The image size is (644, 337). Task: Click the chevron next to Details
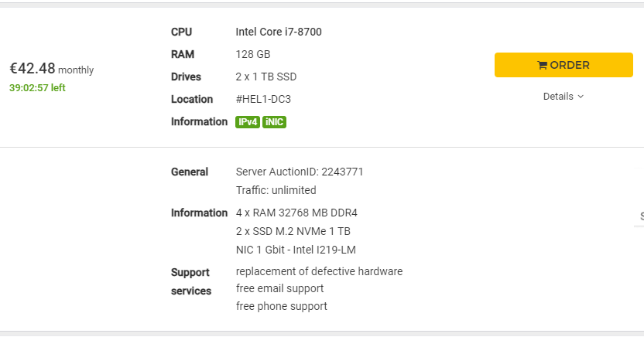tap(581, 97)
